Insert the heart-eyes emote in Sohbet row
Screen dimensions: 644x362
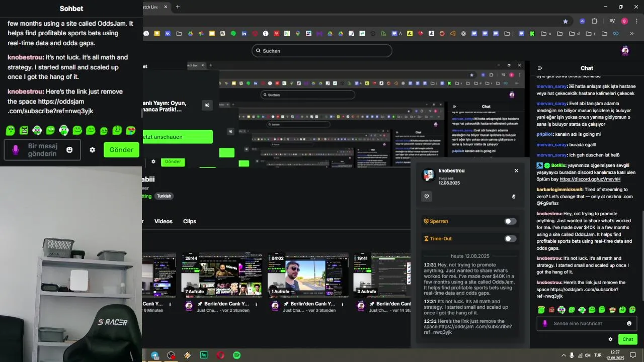[x=131, y=131]
